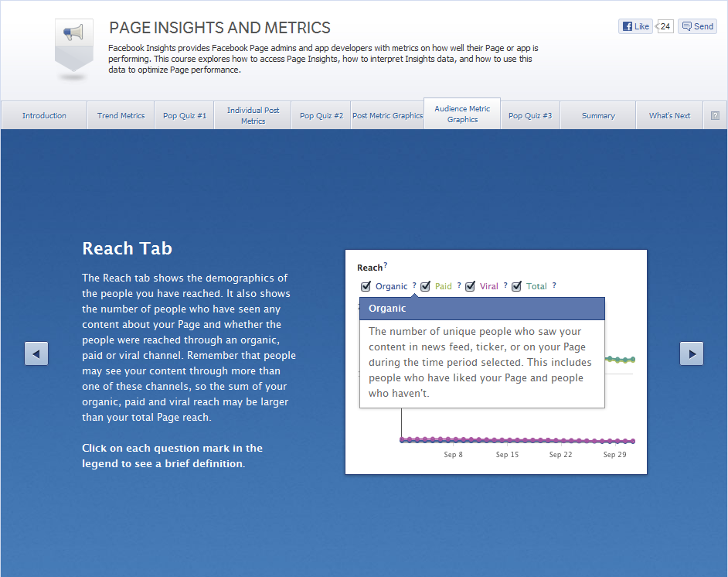Uncheck the Viral reach checkbox

471,286
